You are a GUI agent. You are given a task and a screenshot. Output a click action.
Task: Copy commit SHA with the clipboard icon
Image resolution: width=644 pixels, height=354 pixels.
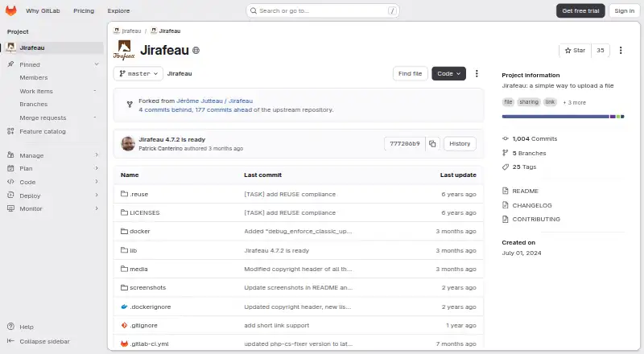[x=432, y=144]
